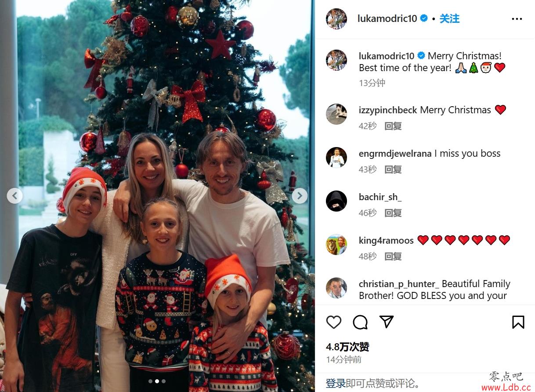The image size is (535, 392).
Task: Open izzypinchbeck's profile avatar
Action: 336,114
